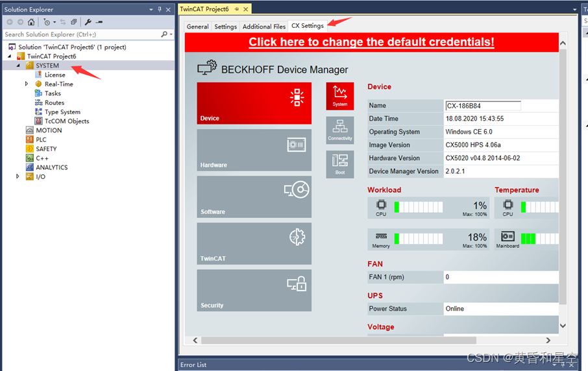Click the Preview Selected Items icon
This screenshot has height=371, width=588.
99,22
